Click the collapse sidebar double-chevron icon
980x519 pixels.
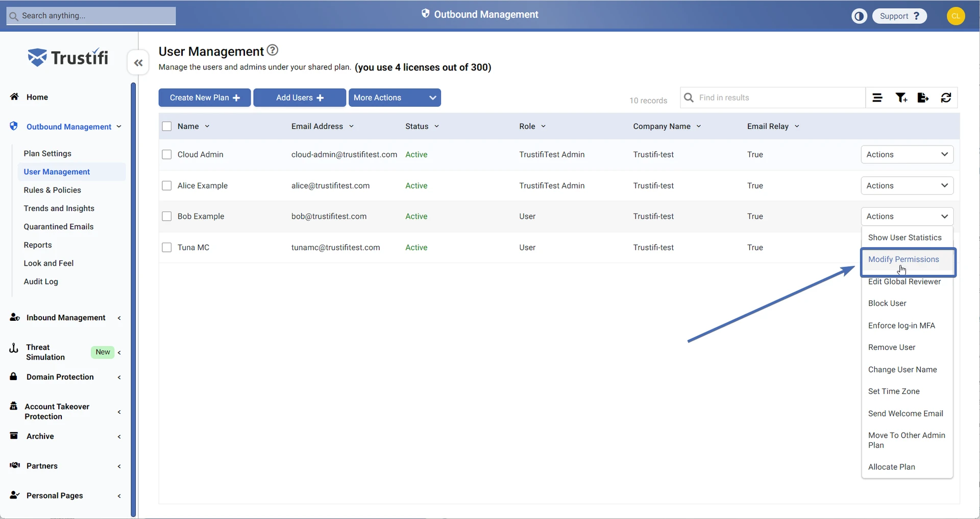[x=138, y=63]
